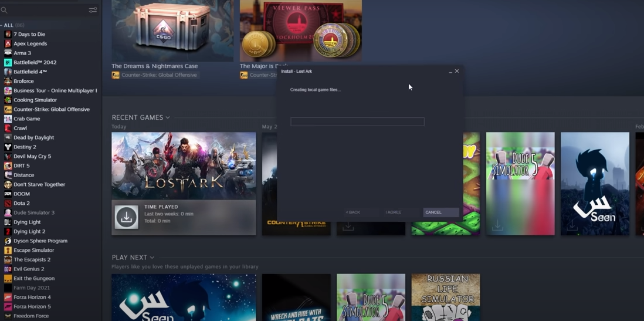Click the Destiny 2 game icon
The width and height of the screenshot is (644, 321).
click(x=8, y=147)
